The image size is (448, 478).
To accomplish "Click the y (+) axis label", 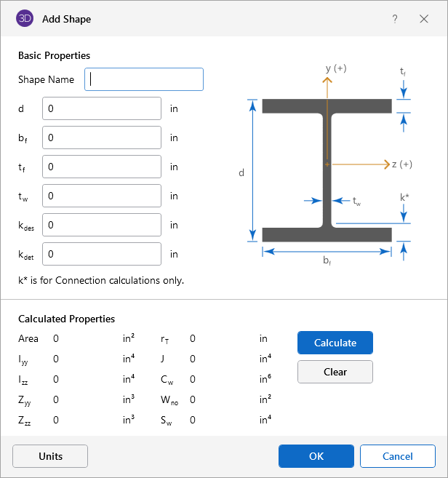I will (336, 68).
